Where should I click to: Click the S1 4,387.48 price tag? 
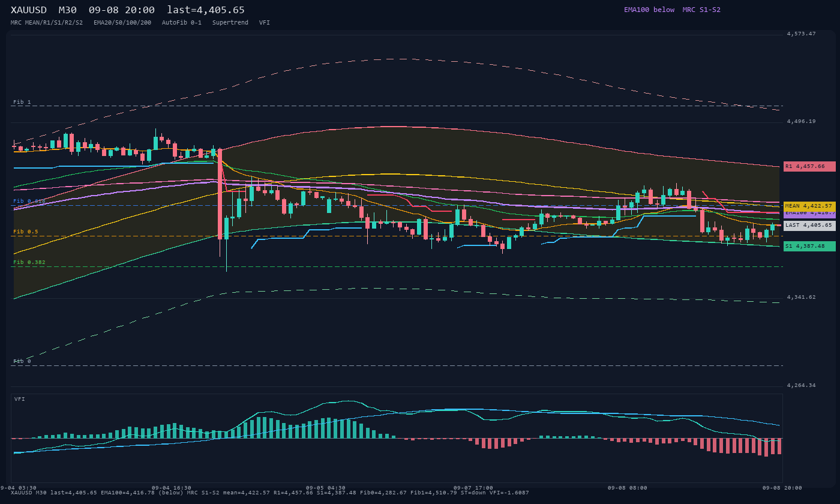tap(809, 246)
